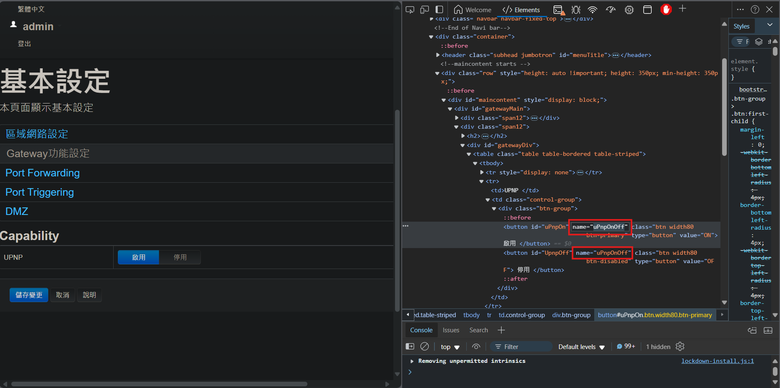Open the Performance gauge icon tool

[611, 9]
